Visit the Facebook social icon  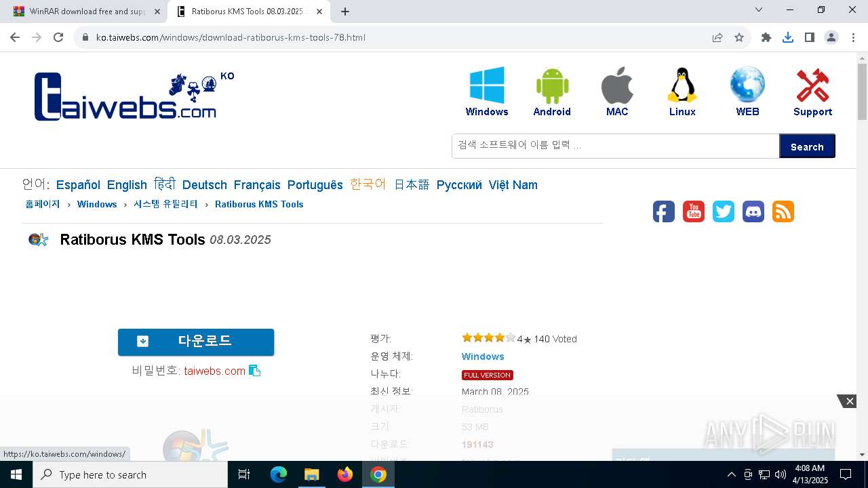(x=664, y=211)
